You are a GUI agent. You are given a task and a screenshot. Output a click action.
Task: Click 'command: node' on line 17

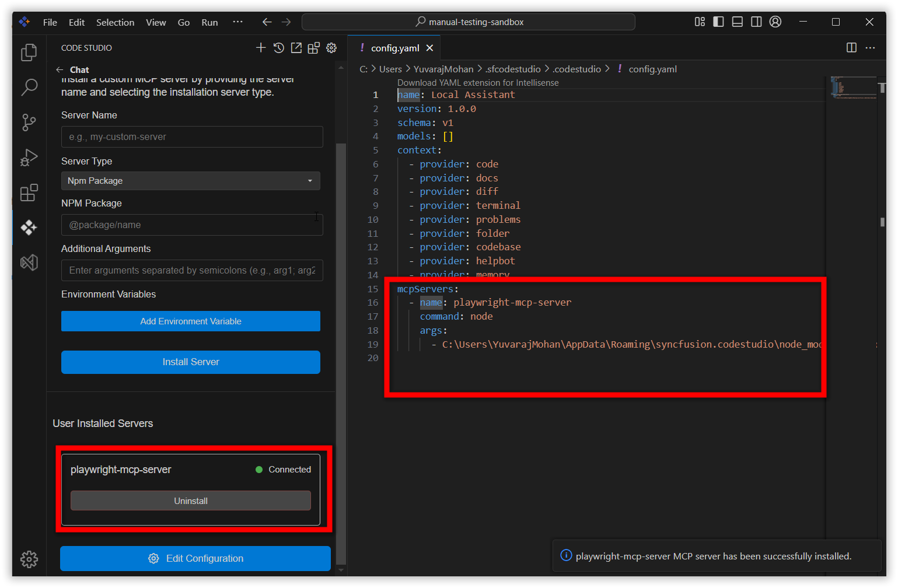point(456,316)
